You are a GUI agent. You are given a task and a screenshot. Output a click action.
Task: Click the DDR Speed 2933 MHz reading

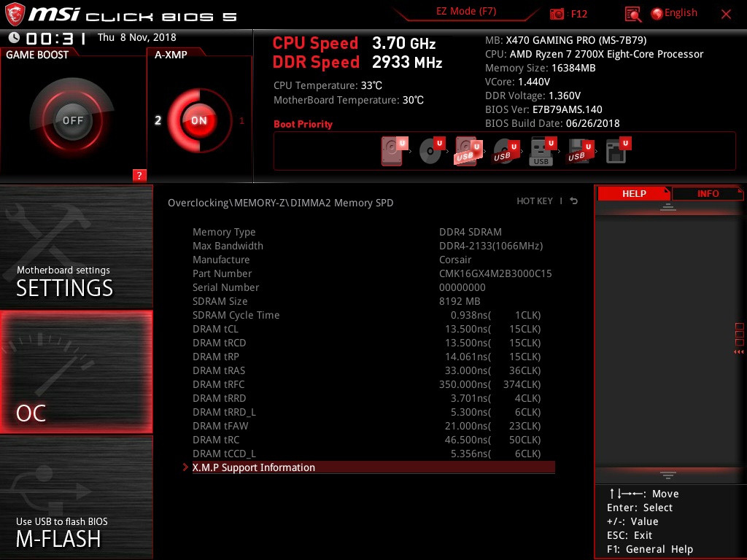357,62
